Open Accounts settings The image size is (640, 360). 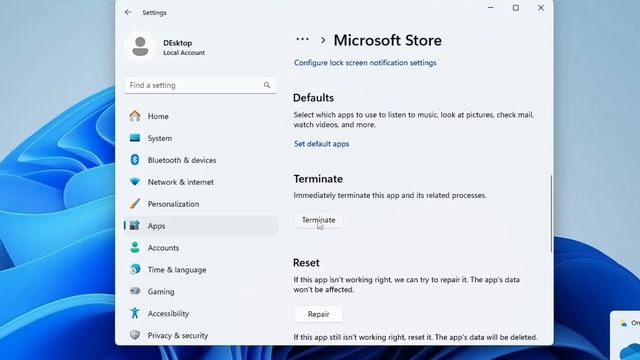201,248
